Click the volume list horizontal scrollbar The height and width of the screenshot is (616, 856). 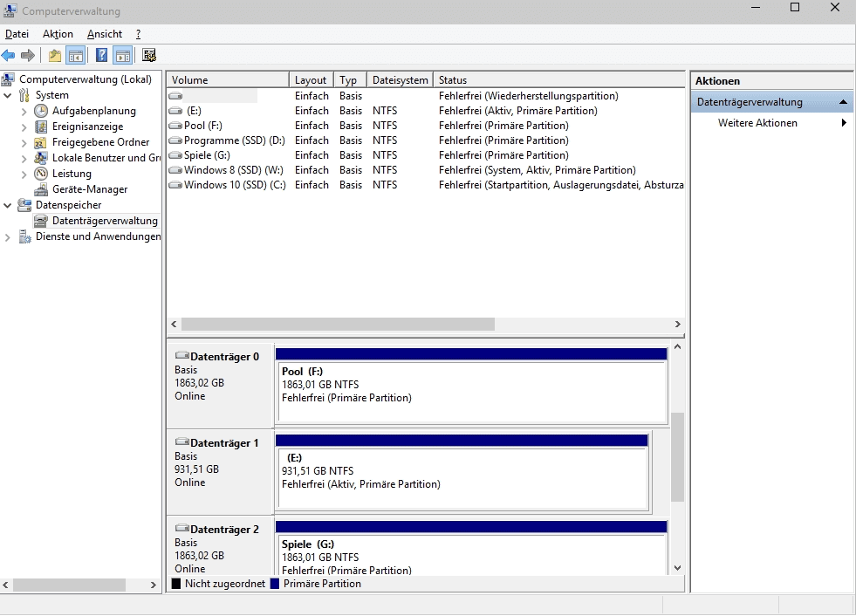[x=338, y=324]
